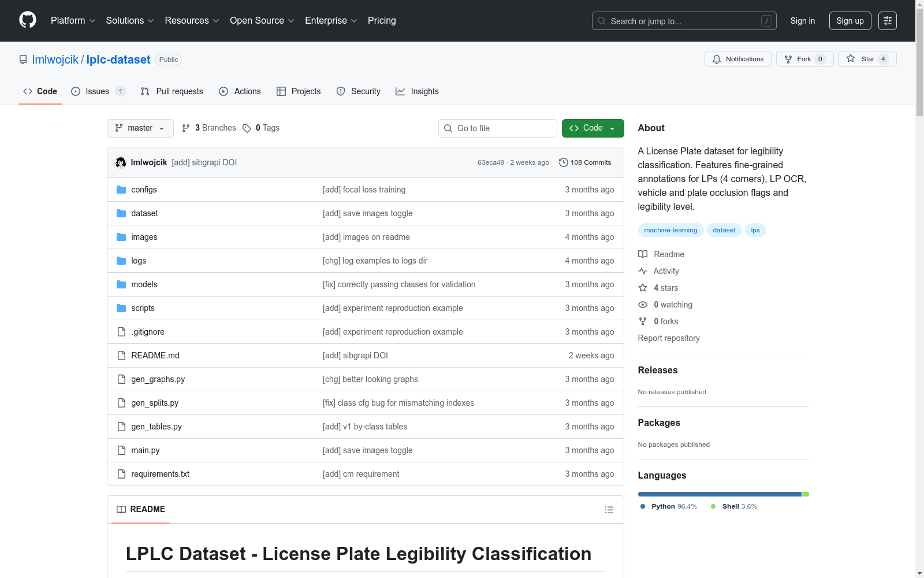
Task: Click the repository icon before lmlwojcik
Action: (23, 60)
